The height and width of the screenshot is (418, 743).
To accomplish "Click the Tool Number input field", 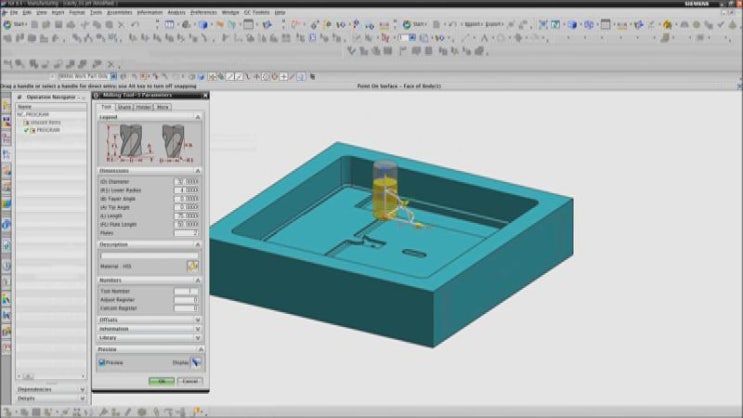I will [186, 291].
